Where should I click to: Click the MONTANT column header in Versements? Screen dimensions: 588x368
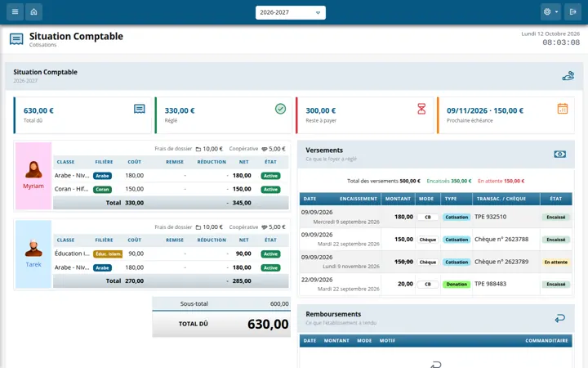398,199
